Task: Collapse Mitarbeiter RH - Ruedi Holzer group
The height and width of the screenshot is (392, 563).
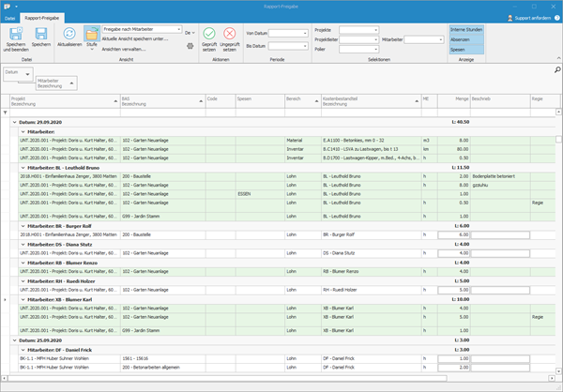Action: 23,281
